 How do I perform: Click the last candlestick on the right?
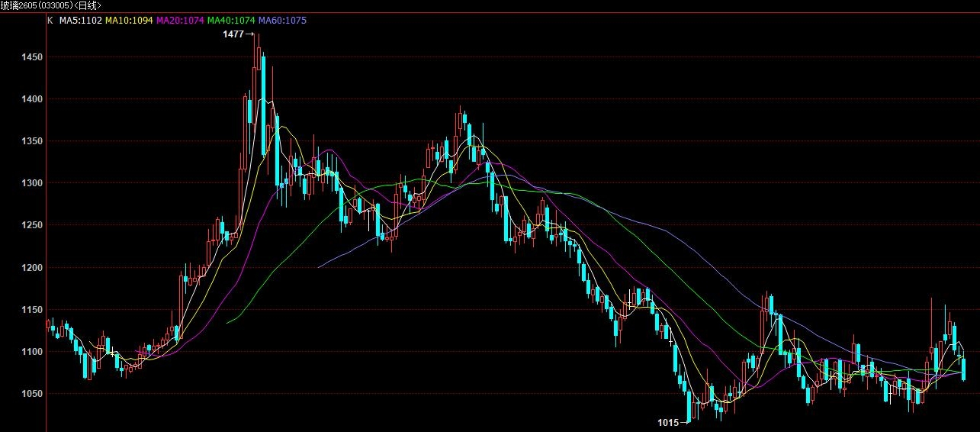tap(964, 369)
